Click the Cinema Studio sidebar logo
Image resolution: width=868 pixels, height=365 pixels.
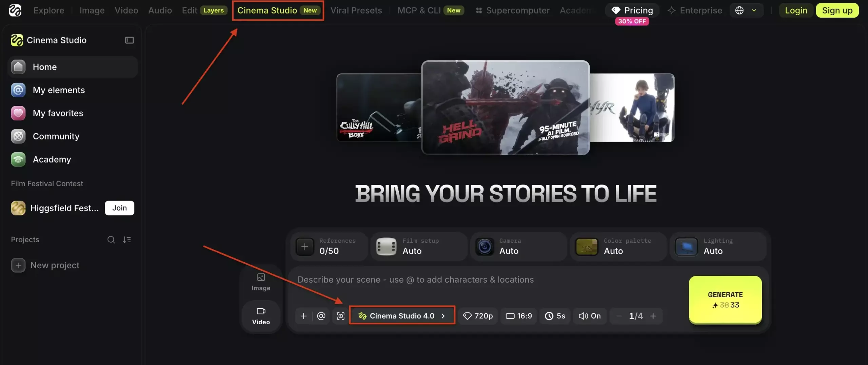pyautogui.click(x=17, y=40)
